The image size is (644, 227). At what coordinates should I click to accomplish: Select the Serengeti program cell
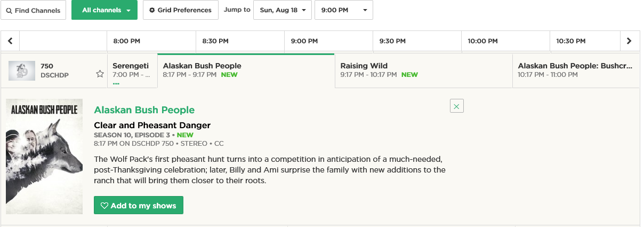(x=132, y=71)
